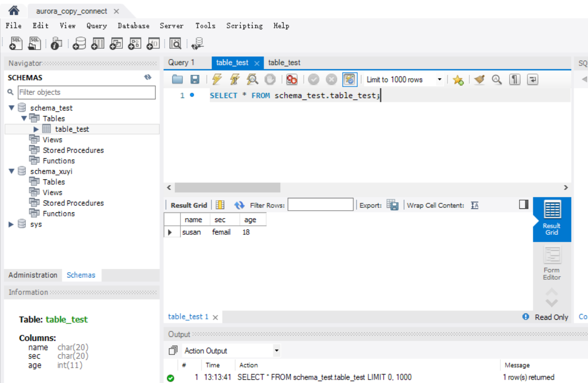588x383 pixels.
Task: Select Stored Procedures under schema_xuyi
Action: (x=73, y=203)
